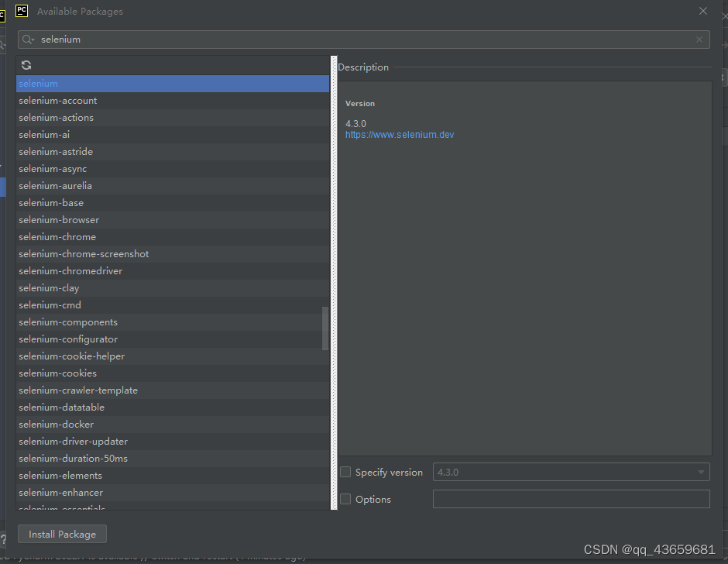The image size is (728, 564).
Task: Clear the selenium search text
Action: pos(699,40)
